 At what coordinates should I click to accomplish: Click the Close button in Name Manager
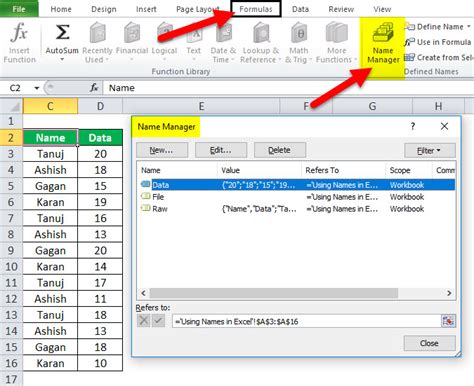click(x=429, y=343)
